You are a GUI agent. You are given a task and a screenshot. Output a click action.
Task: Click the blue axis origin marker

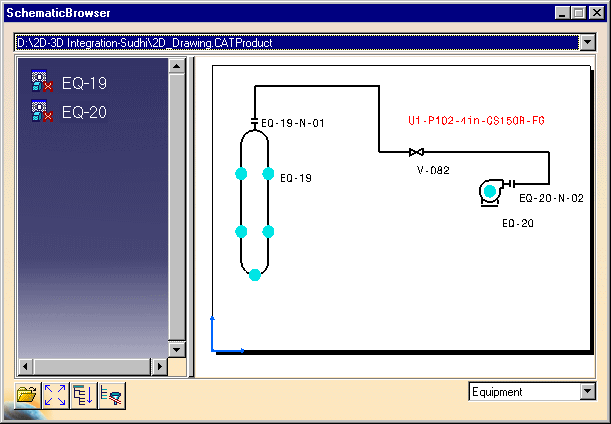[x=228, y=336]
